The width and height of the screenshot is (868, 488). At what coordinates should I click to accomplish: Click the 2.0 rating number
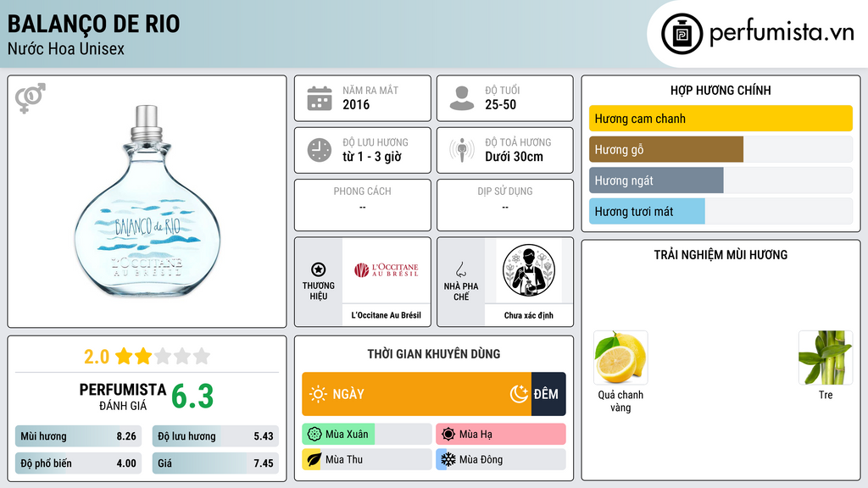[97, 357]
